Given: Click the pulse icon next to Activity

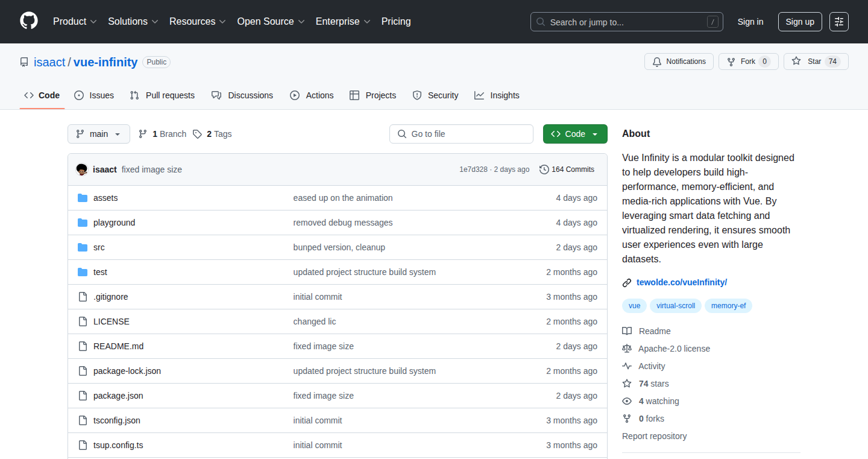Looking at the screenshot, I should tap(627, 366).
